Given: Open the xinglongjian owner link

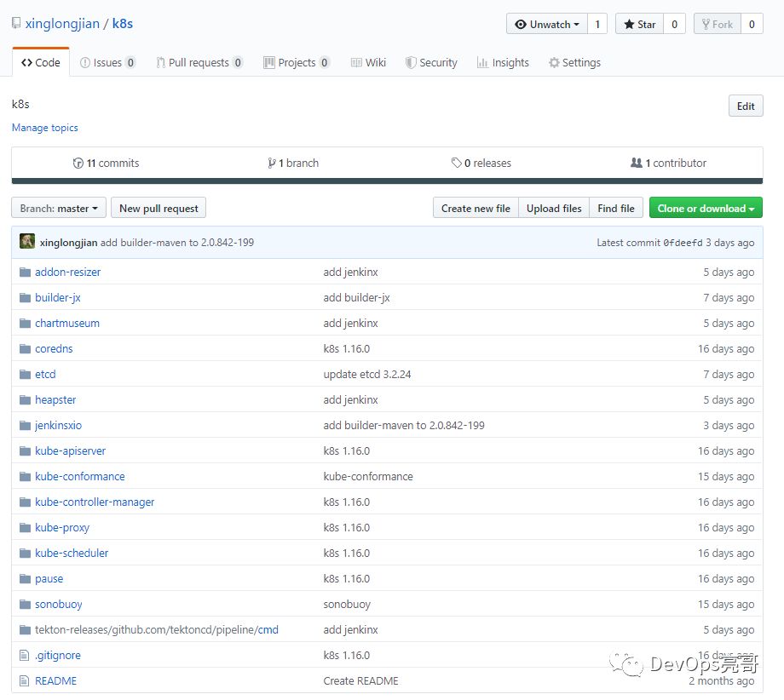Looking at the screenshot, I should coord(62,24).
